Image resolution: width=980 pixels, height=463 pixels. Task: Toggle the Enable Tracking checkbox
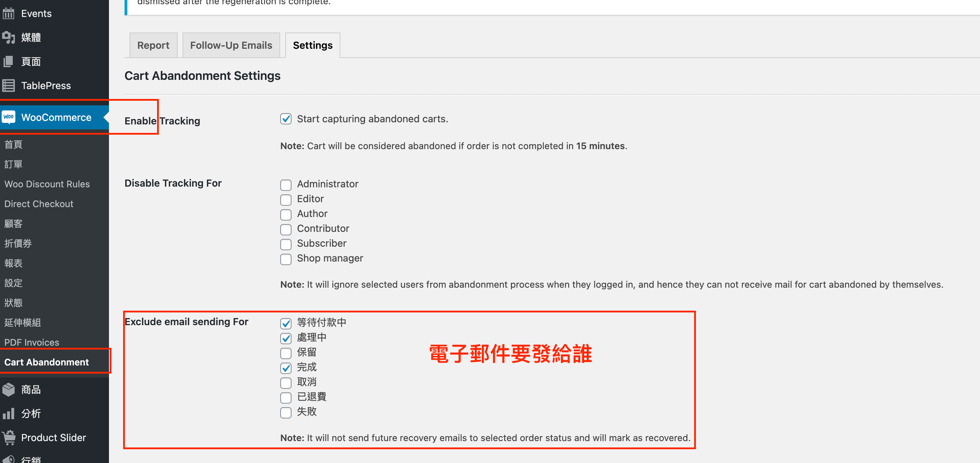[286, 118]
